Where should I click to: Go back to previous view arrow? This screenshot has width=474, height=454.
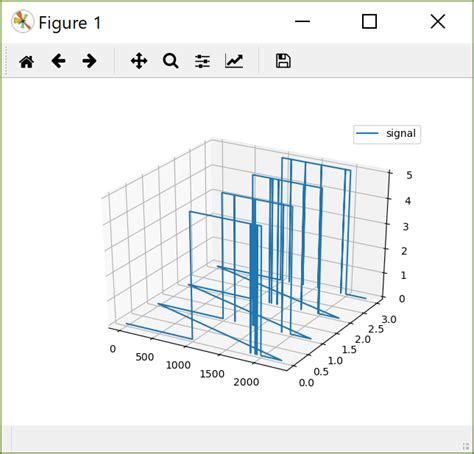point(58,61)
